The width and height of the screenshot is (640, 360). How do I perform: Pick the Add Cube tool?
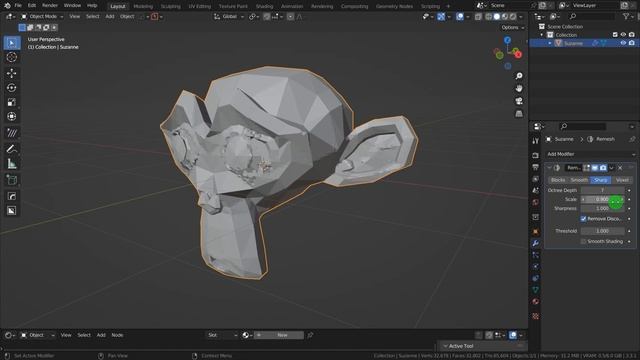pos(12,180)
